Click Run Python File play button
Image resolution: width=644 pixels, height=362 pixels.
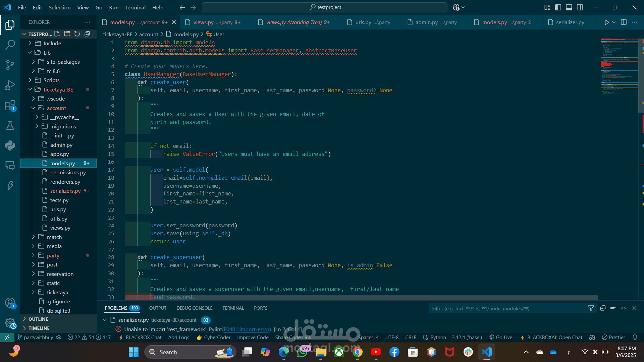point(606,22)
